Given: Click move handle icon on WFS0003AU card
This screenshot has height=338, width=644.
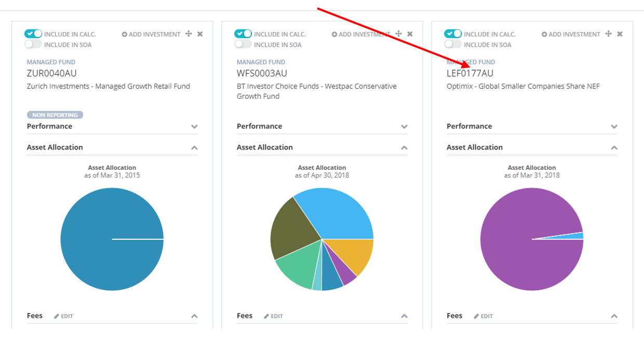Looking at the screenshot, I should 398,34.
